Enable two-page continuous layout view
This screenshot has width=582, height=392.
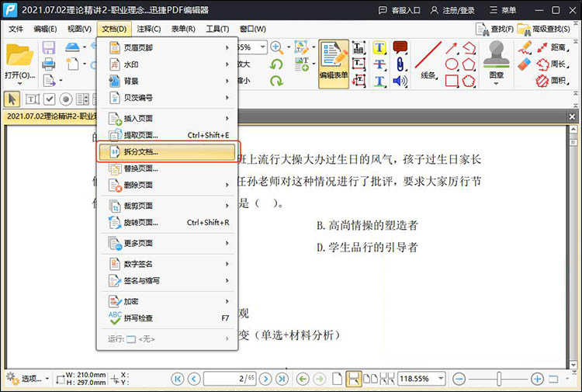point(387,379)
